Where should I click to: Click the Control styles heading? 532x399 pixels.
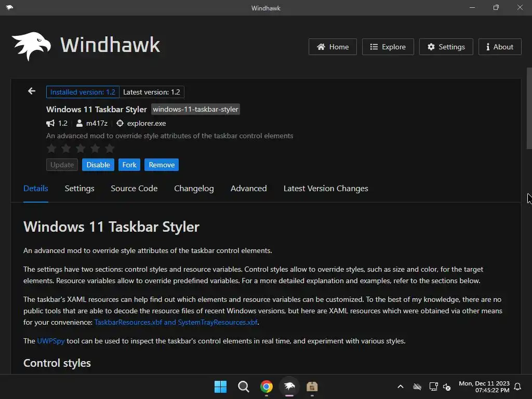[57, 363]
